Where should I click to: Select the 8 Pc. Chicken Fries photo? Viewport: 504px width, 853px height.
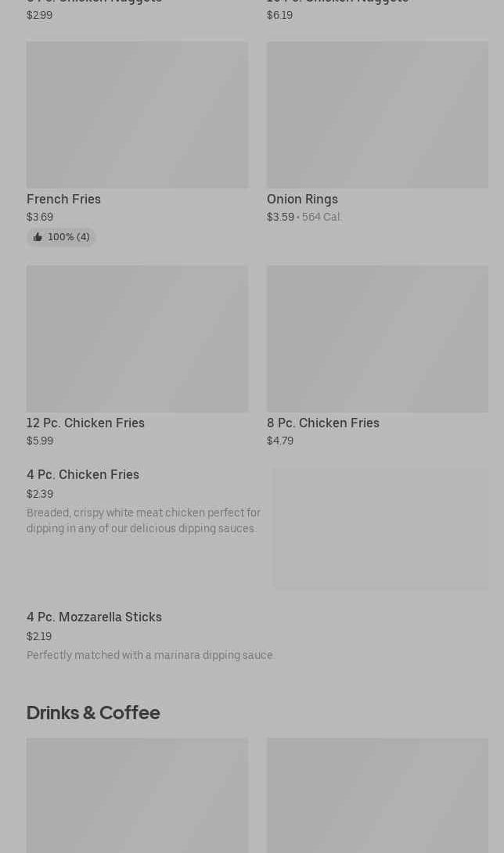tap(377, 338)
